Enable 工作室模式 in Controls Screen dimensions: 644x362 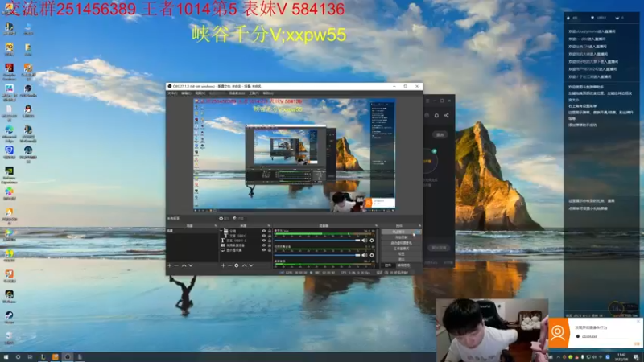[401, 249]
